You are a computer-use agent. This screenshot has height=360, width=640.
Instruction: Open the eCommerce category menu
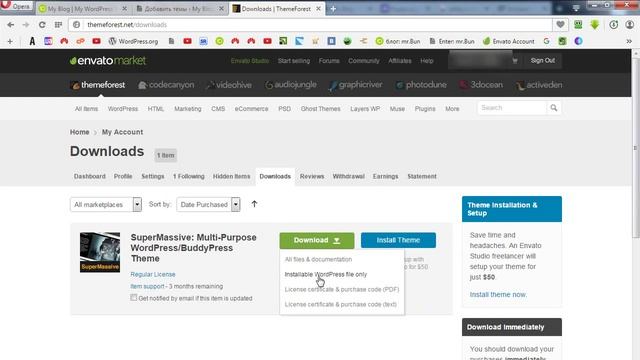(251, 109)
